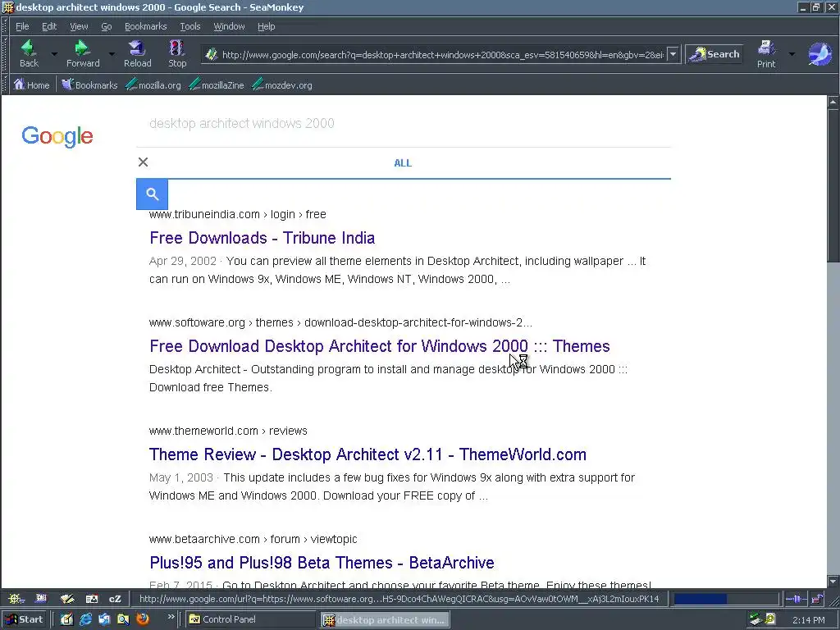Reload the current page
The image size is (840, 630).
(x=137, y=53)
